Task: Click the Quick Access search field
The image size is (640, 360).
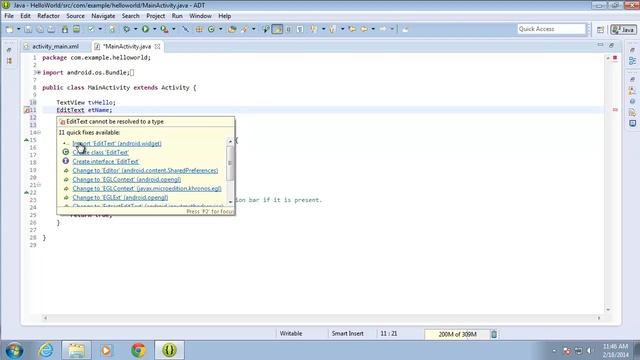Action: pyautogui.click(x=551, y=29)
